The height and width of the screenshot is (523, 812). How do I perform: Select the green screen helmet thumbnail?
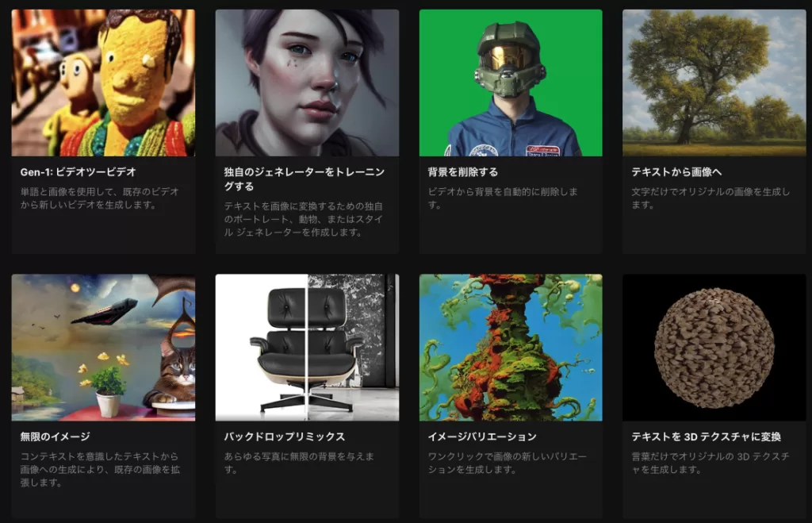[x=511, y=83]
